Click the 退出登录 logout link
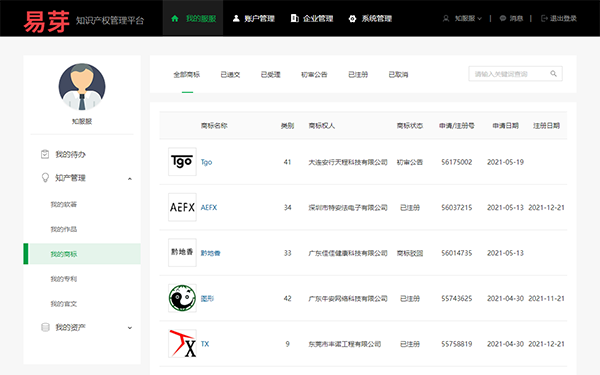600x375 pixels. coord(563,18)
